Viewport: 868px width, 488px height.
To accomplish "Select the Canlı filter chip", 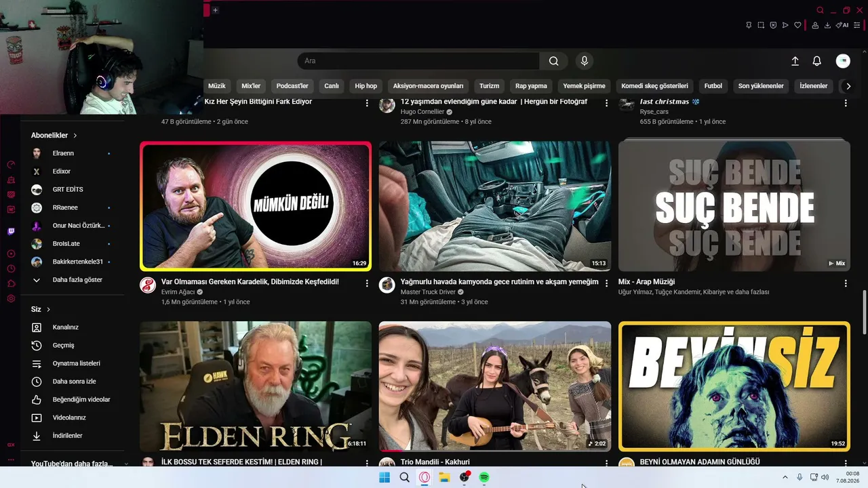I will (x=332, y=86).
